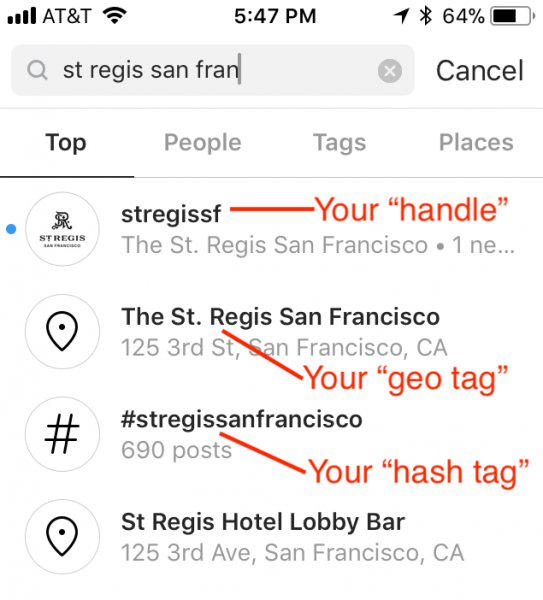The height and width of the screenshot is (600, 543).
Task: Tap the magnifying glass search icon
Action: 37,70
